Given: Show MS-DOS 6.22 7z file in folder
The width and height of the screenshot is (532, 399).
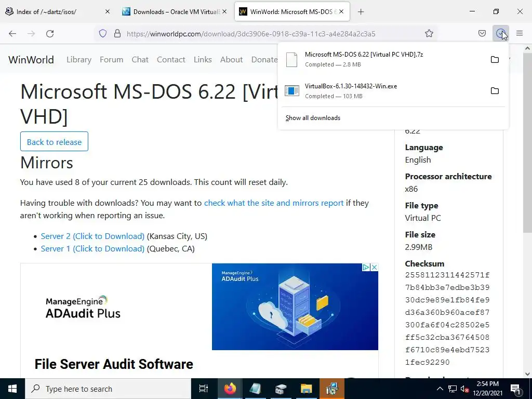Looking at the screenshot, I should 495,59.
